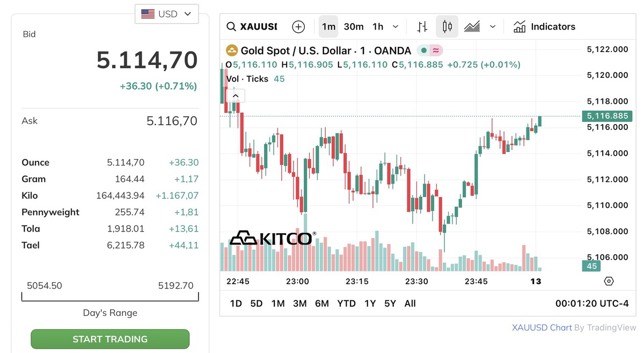Click the chart settings hexagon icon
Viewport: 644px width, 353px height.
[x=609, y=281]
